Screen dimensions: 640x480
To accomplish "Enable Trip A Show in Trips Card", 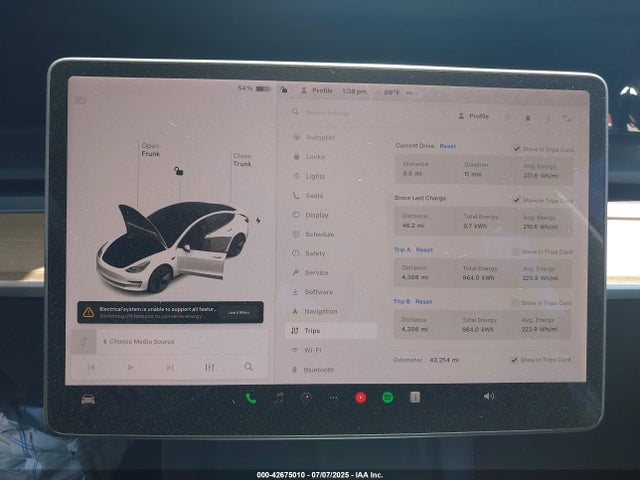I will click(516, 252).
